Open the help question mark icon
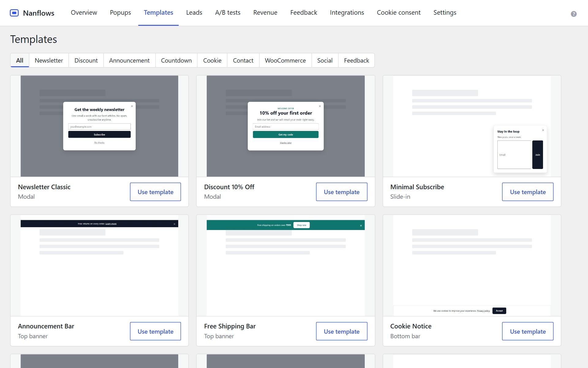This screenshot has width=588, height=368. [574, 14]
